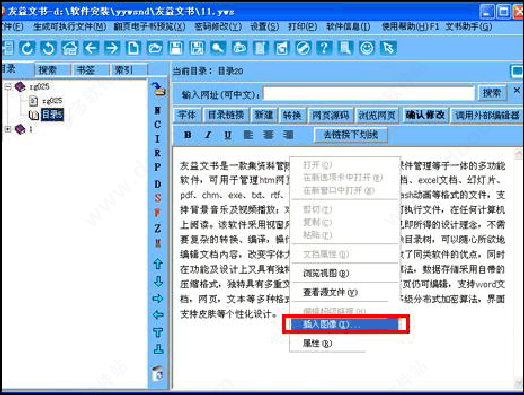Screen dimensions: 524x395
Task: Click the recycle bin icon in vertical strip
Action: click(x=158, y=373)
